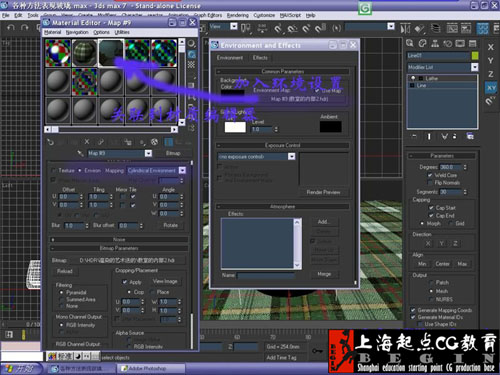Click Reset Map (X) icon in Material Editor
Viewport: 500px width, 375px height.
87,142
